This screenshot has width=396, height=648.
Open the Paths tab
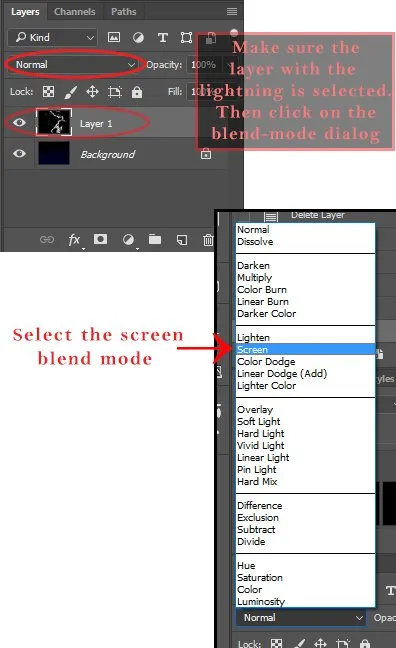123,12
